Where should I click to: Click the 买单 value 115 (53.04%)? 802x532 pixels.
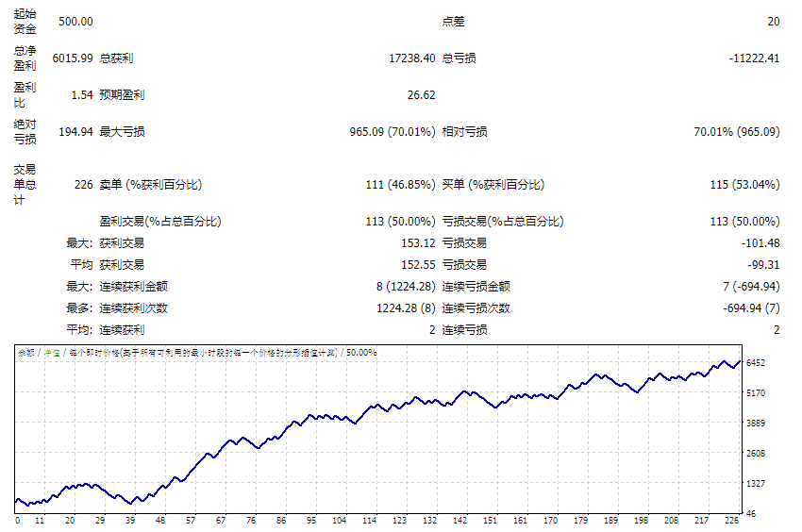click(744, 185)
